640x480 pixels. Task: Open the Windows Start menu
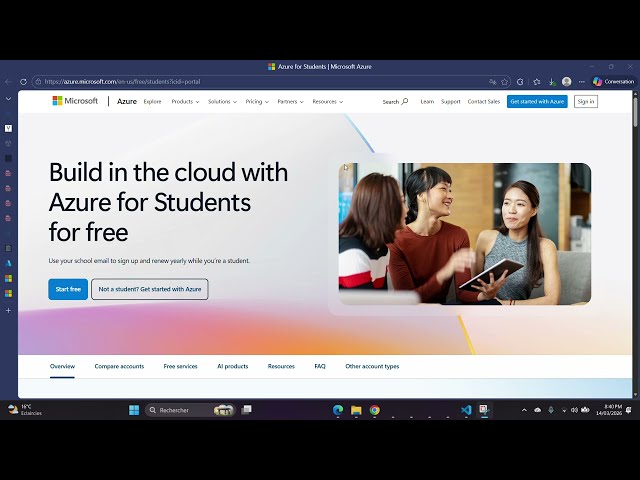click(x=134, y=410)
